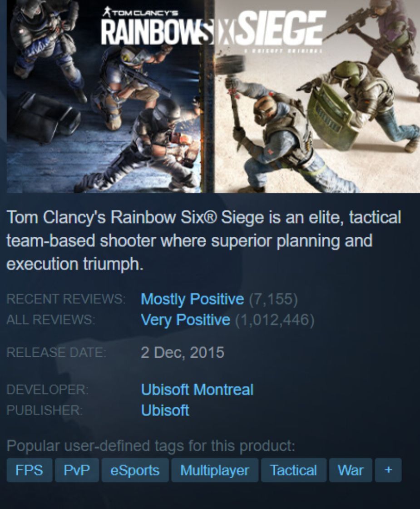Click the game description paragraph

204,240
